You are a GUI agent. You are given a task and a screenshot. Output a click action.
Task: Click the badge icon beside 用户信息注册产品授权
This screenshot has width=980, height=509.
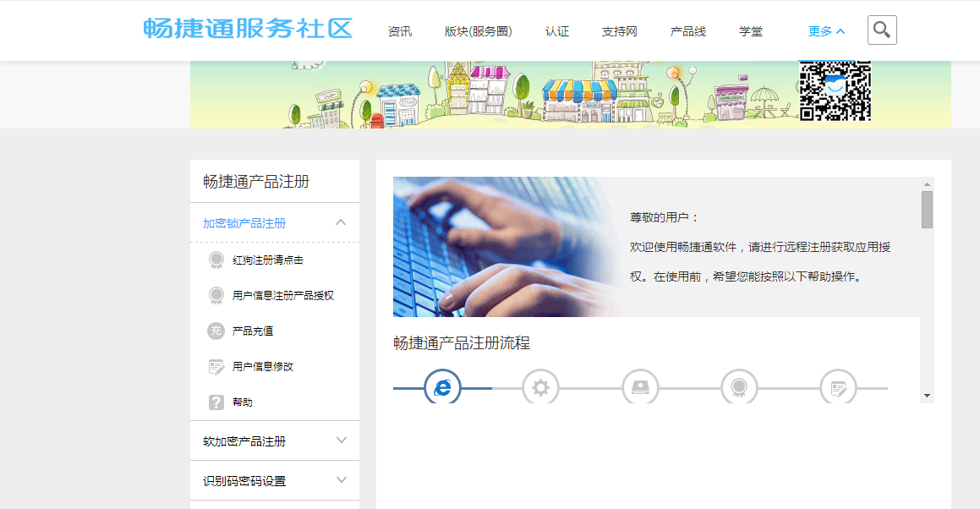[216, 295]
